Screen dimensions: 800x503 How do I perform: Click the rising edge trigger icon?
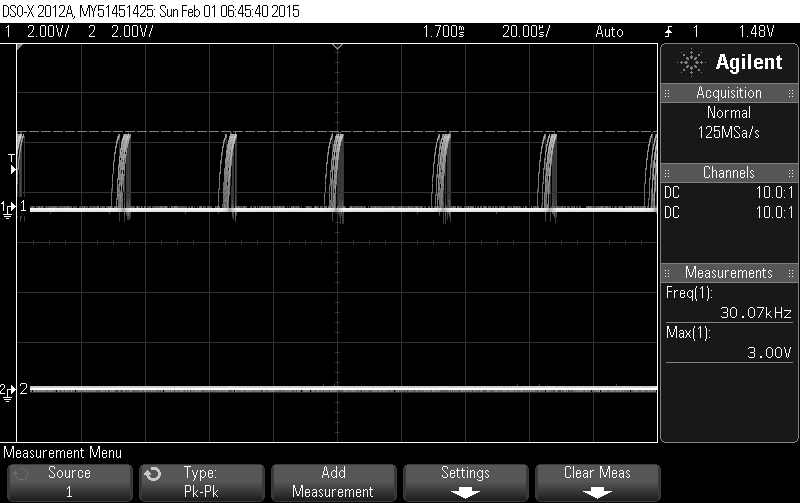point(668,32)
